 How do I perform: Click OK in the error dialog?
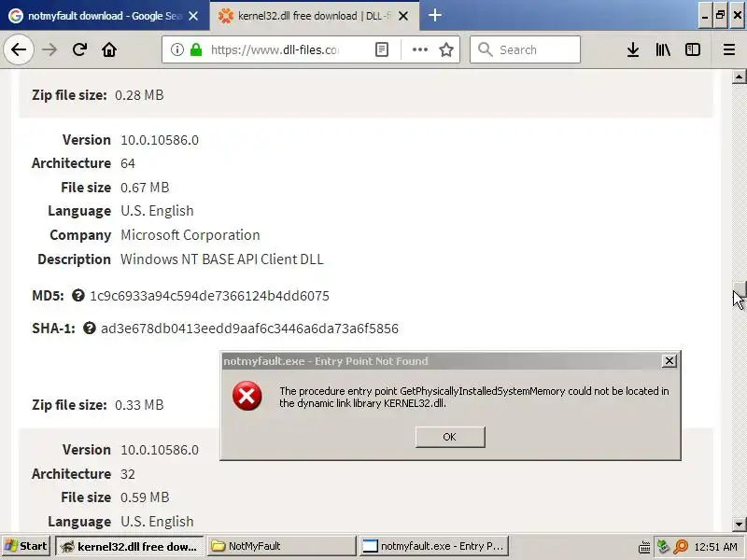pyautogui.click(x=450, y=437)
